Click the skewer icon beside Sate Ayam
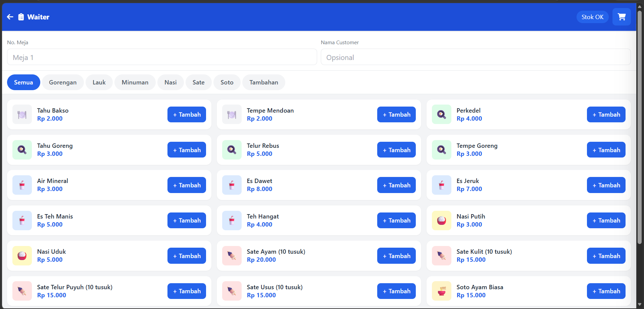 [x=232, y=255]
